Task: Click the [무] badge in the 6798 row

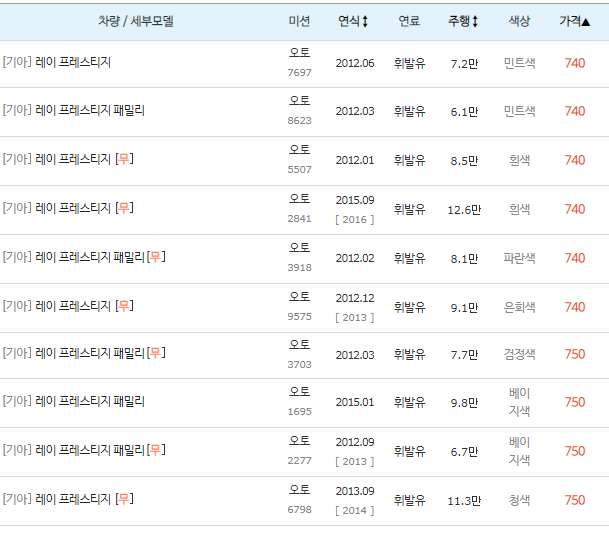Action: pos(124,499)
